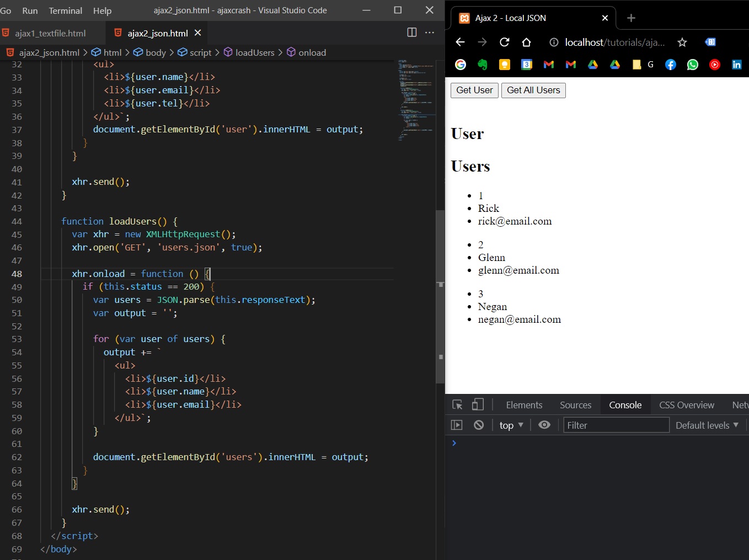Split the VS Code editor right
Image resolution: width=749 pixels, height=560 pixels.
click(x=412, y=33)
